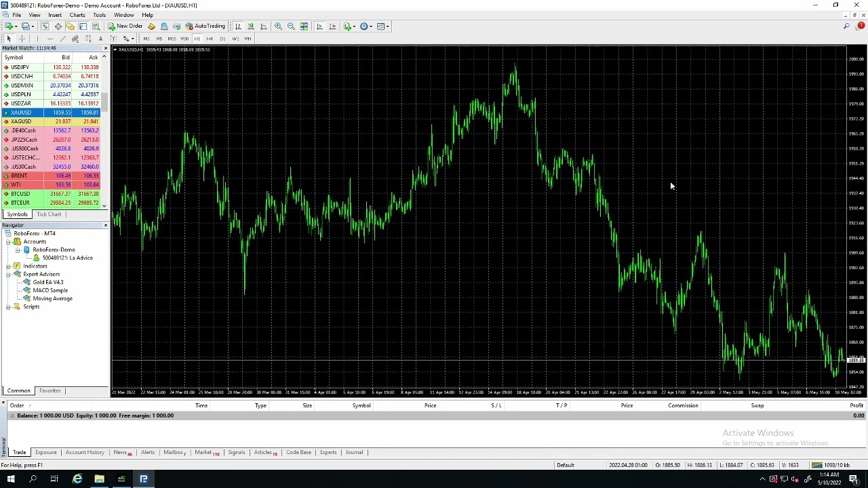Switch timeframe to M15
This screenshot has width=868, height=488.
[x=172, y=39]
